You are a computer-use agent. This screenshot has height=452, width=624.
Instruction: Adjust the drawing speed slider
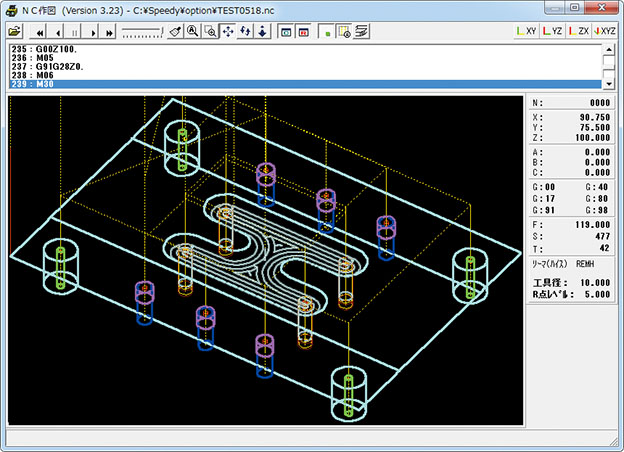click(142, 32)
